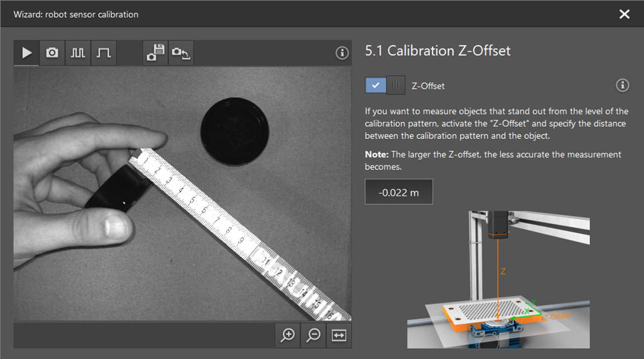
Task: Click the camera preview with the ruler
Action: pos(183,193)
